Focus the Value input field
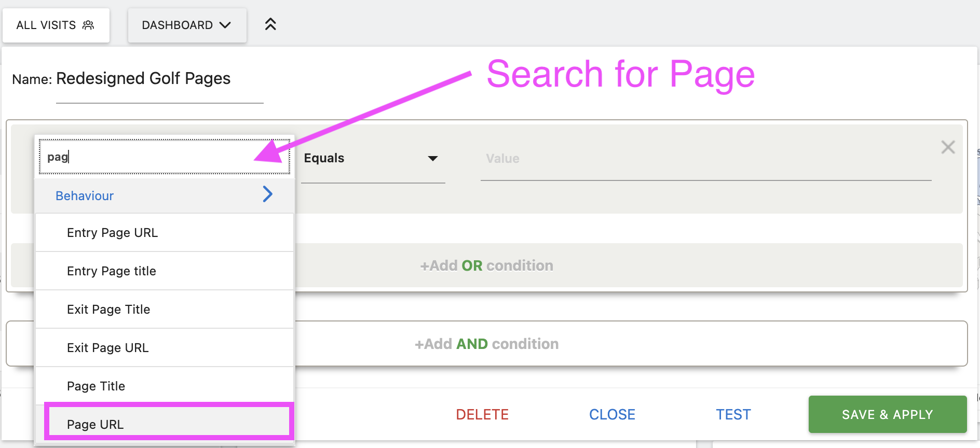The image size is (980, 448). point(706,159)
